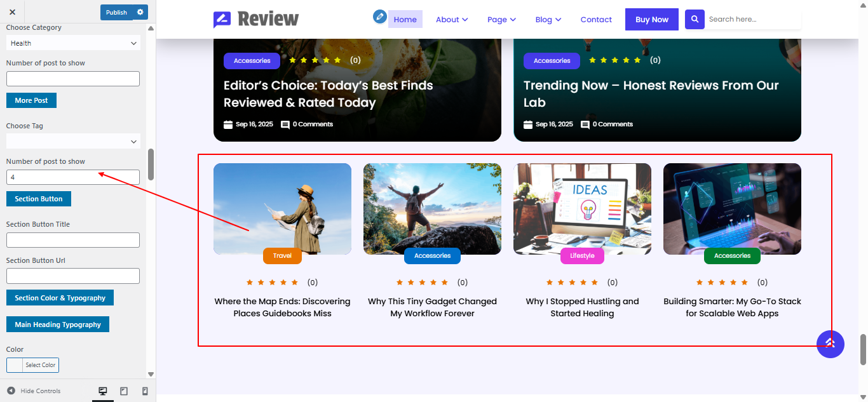Click the customizer scrollbar down arrow
The image size is (868, 402).
(x=151, y=374)
